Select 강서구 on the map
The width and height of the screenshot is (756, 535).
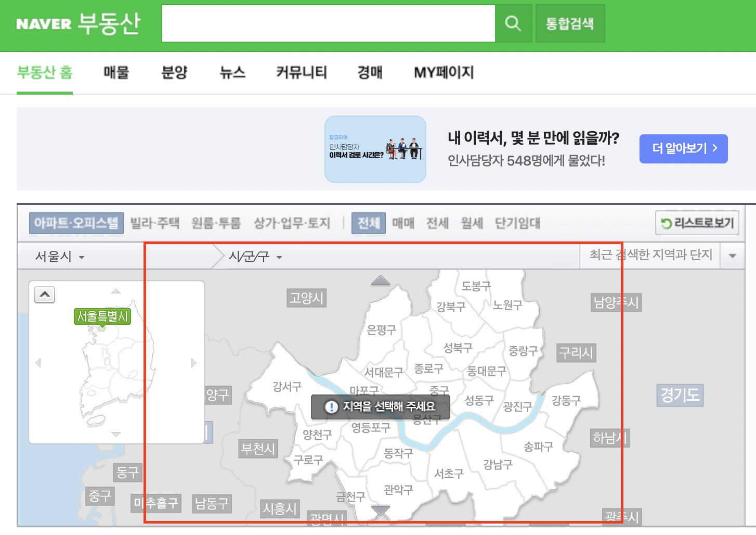pos(287,387)
